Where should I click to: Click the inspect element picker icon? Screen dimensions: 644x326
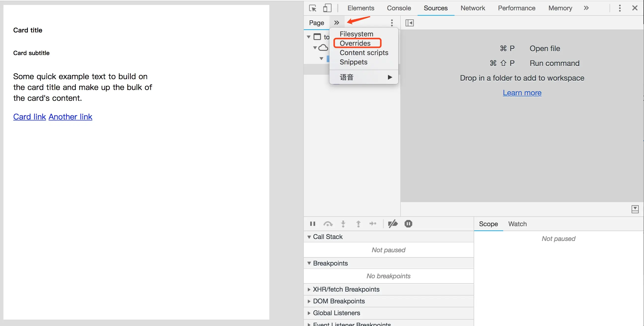(x=312, y=8)
